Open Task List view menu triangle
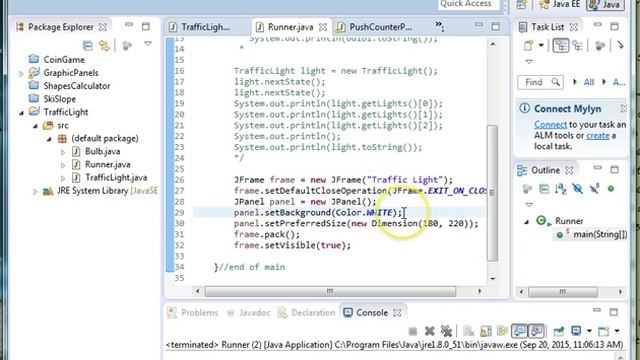The width and height of the screenshot is (640, 360). (x=529, y=62)
